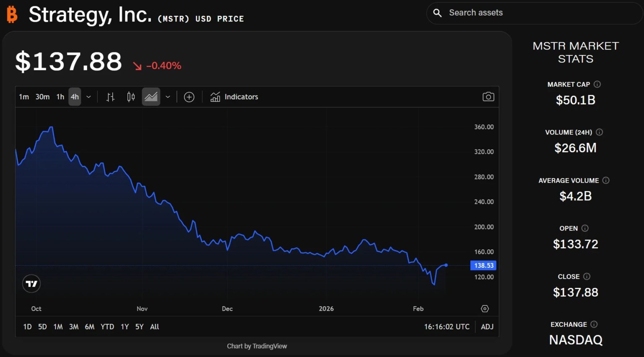
Task: Take a chart snapshot with camera icon
Action: [488, 97]
